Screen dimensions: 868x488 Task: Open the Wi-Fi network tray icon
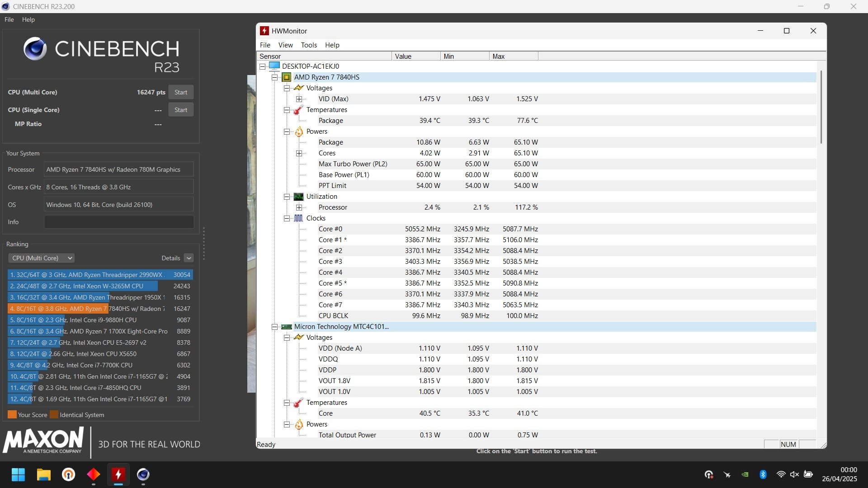point(781,474)
